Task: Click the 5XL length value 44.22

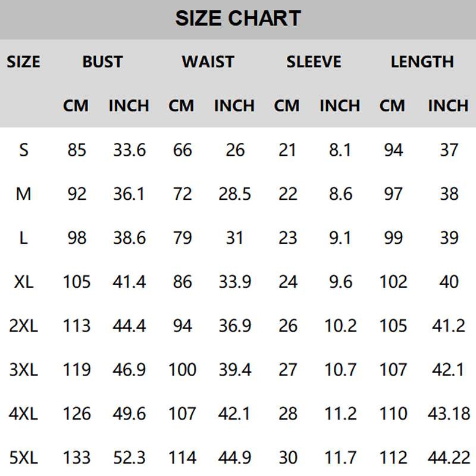Action: point(449,458)
